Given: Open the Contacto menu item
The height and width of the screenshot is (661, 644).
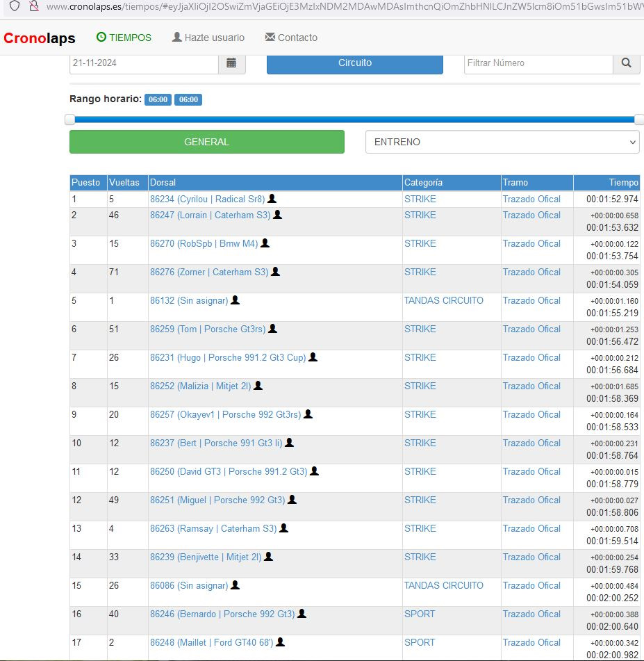Looking at the screenshot, I should click(x=291, y=38).
